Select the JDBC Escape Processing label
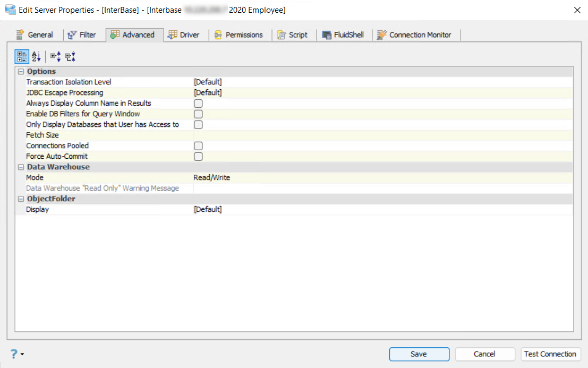Viewport: 588px width, 368px height. pos(64,92)
